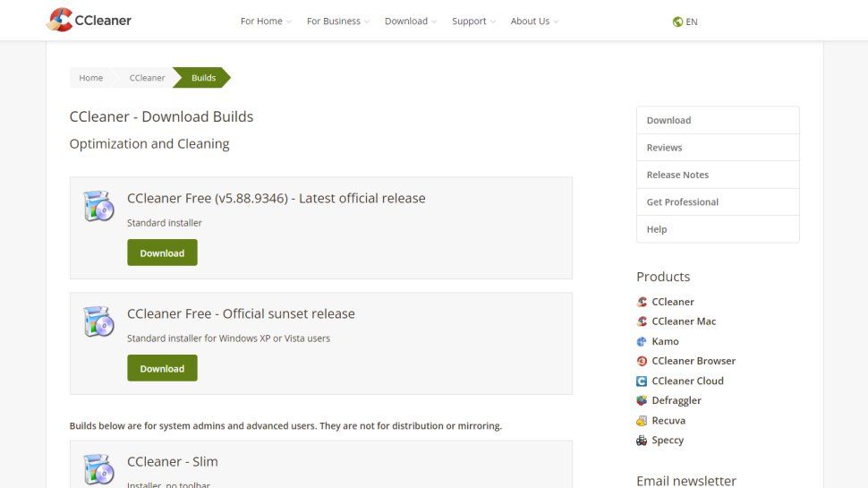Download the Official sunset release
The width and height of the screenshot is (868, 488).
(x=162, y=368)
